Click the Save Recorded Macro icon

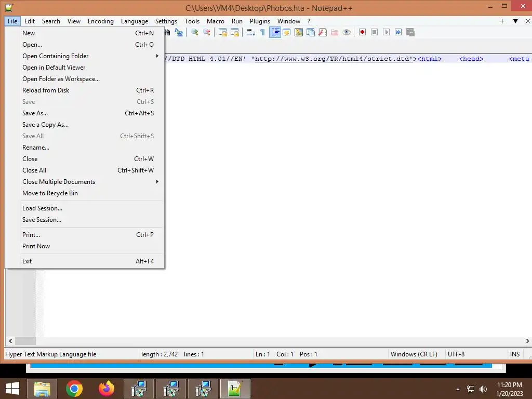click(410, 32)
